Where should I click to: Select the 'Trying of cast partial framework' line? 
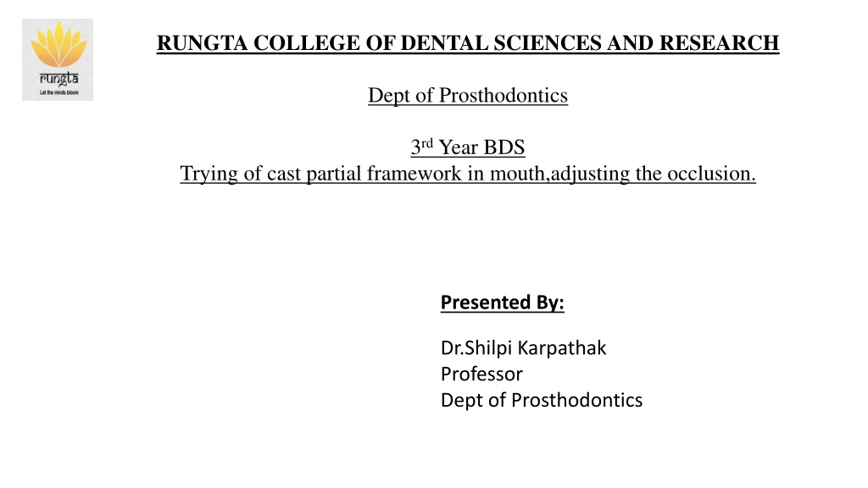tap(468, 173)
